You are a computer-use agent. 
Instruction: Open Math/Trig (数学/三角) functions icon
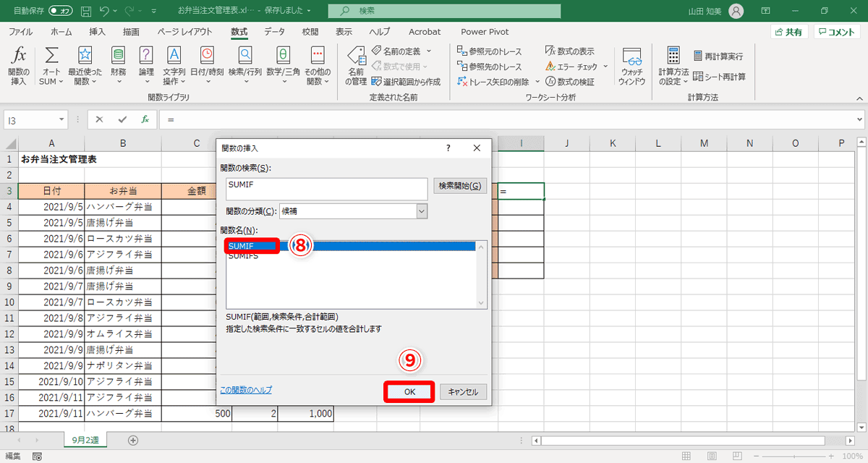point(283,66)
